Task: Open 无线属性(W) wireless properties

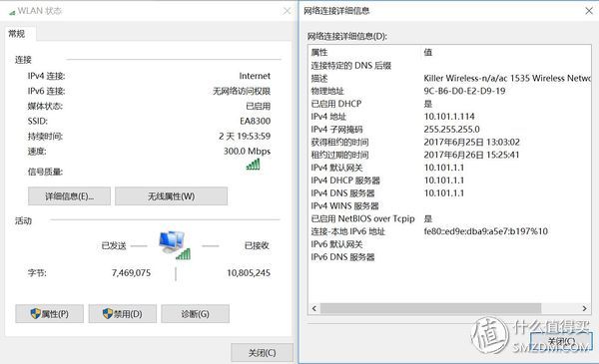Action: pos(171,196)
